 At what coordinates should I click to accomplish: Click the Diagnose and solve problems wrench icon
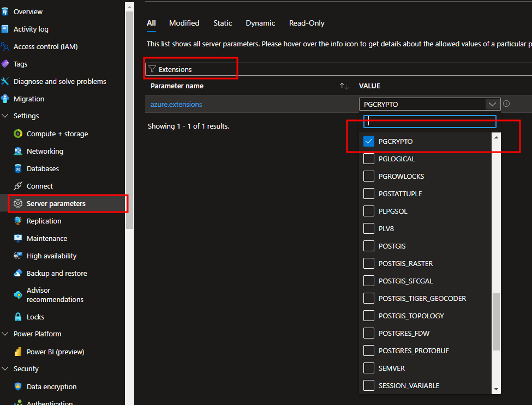pyautogui.click(x=5, y=81)
